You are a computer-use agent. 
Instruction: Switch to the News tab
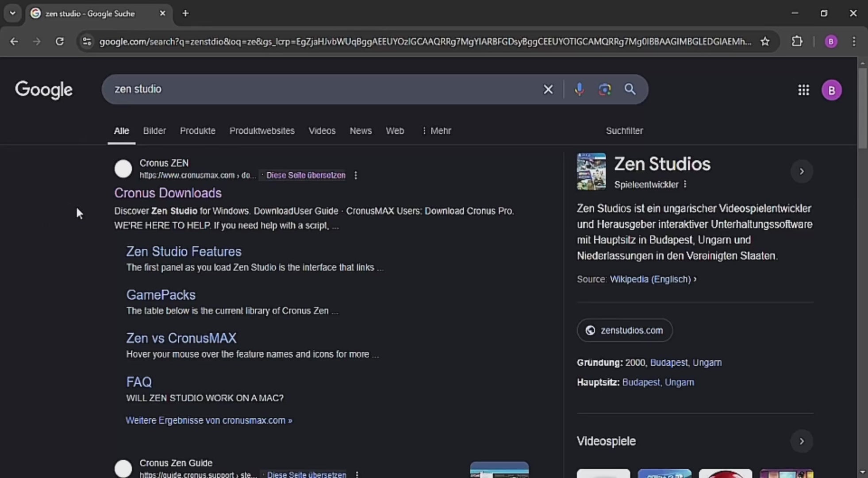(x=361, y=131)
